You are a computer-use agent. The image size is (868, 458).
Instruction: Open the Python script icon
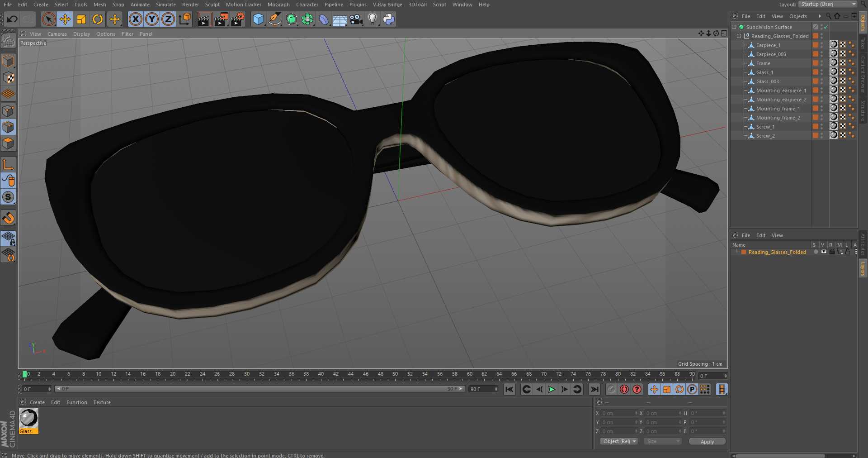click(389, 19)
